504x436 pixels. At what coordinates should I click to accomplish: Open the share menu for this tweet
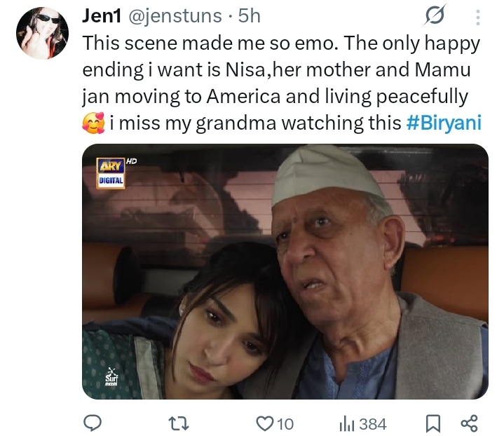pos(469,423)
